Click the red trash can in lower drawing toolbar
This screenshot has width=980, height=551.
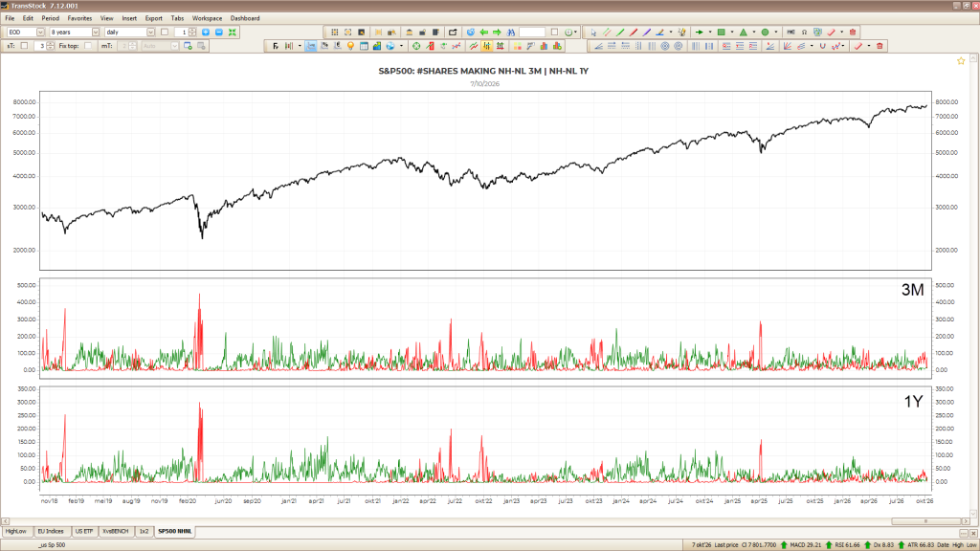click(x=880, y=46)
